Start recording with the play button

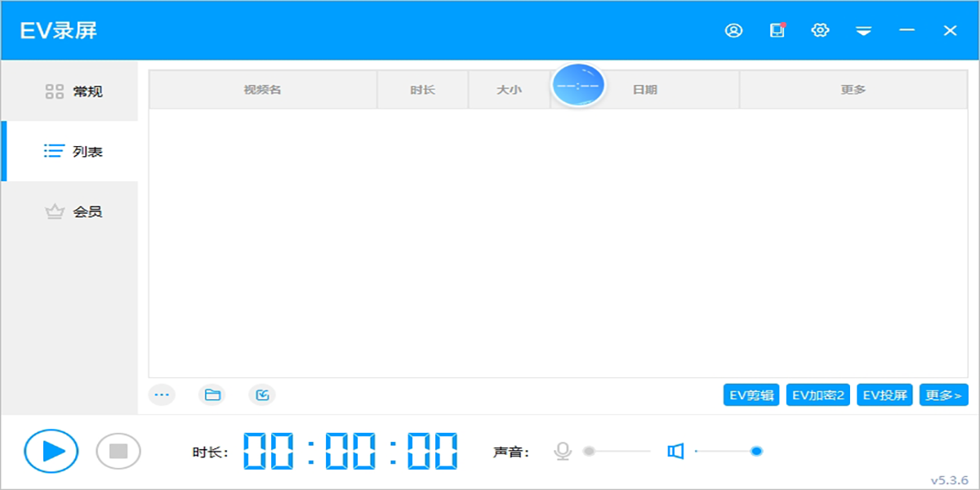tap(51, 451)
